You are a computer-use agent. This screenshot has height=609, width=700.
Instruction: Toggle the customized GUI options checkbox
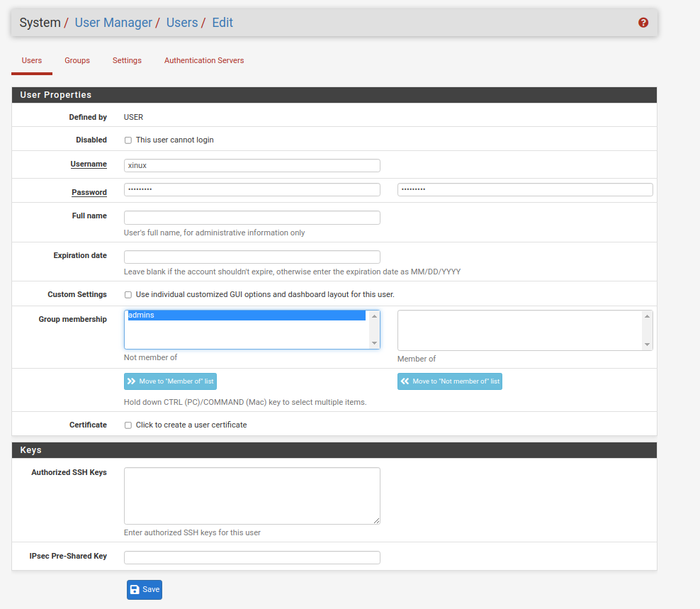tap(128, 295)
